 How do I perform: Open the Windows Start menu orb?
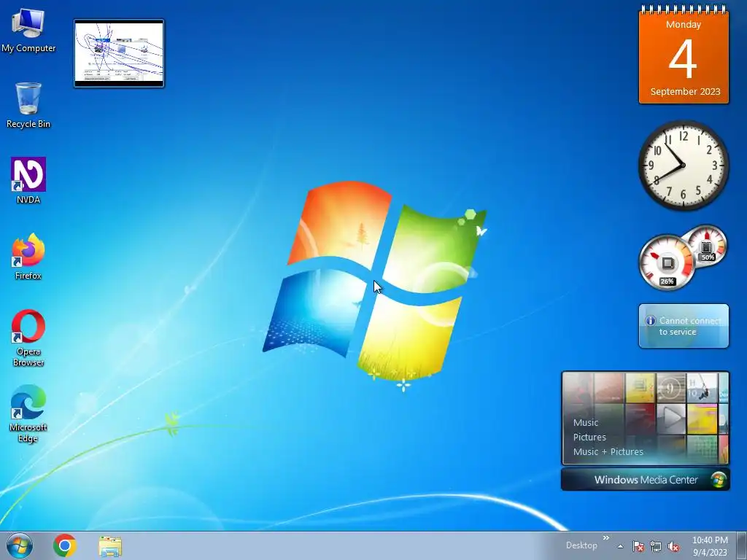pos(20,545)
